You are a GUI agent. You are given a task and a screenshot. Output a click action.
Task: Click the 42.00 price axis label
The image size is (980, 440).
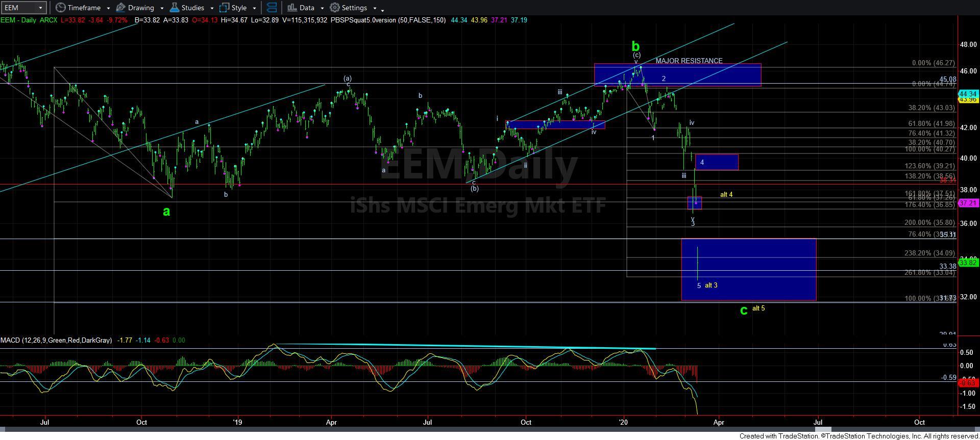[x=968, y=127]
